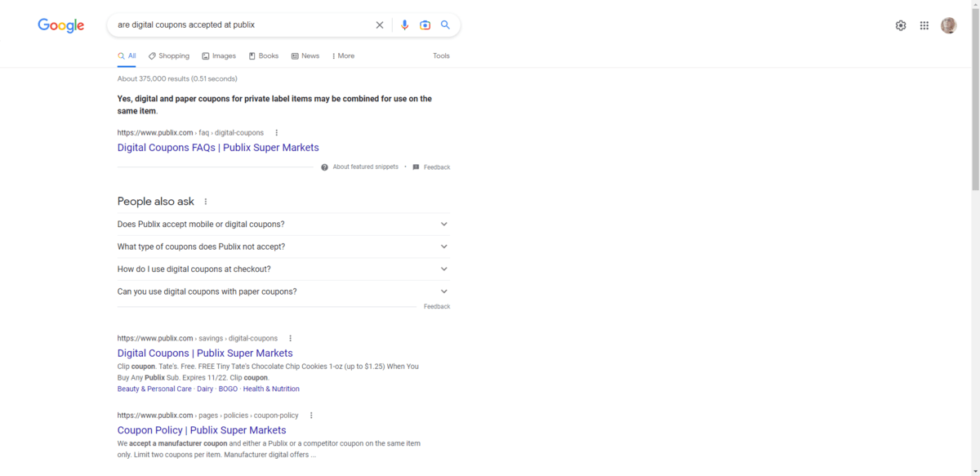
Task: Click the Google logo
Action: point(61,25)
